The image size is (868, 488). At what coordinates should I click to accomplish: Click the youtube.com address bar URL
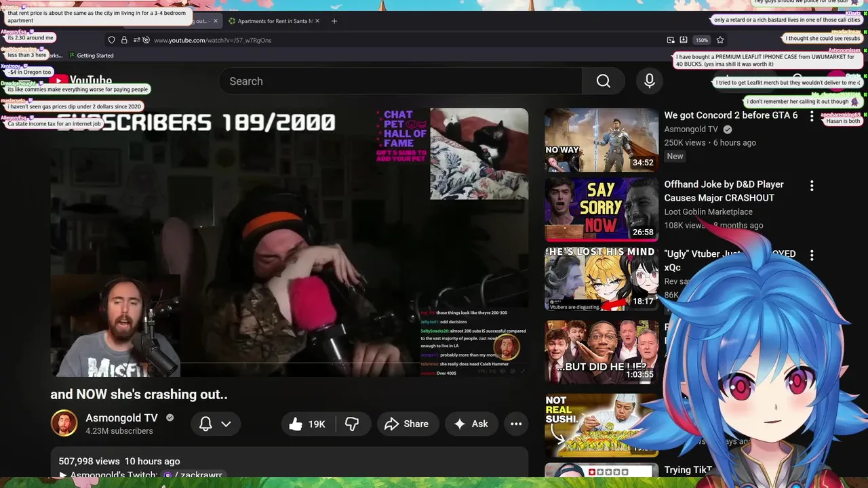pos(212,40)
